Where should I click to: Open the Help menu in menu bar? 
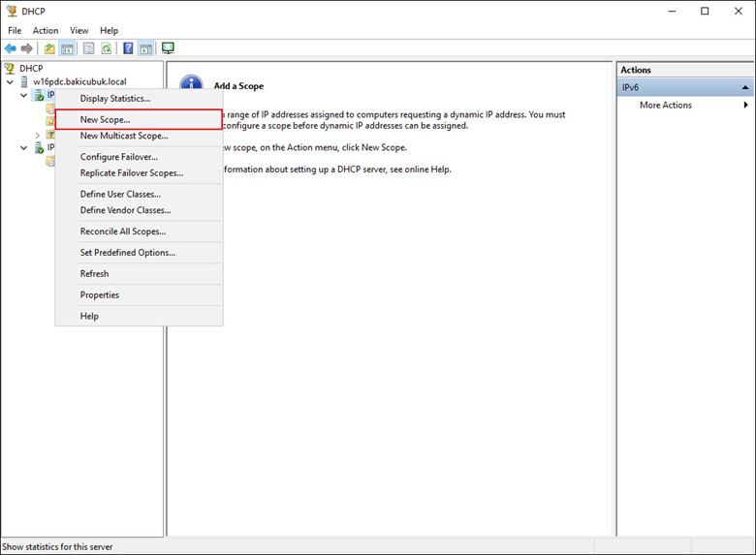click(x=109, y=30)
